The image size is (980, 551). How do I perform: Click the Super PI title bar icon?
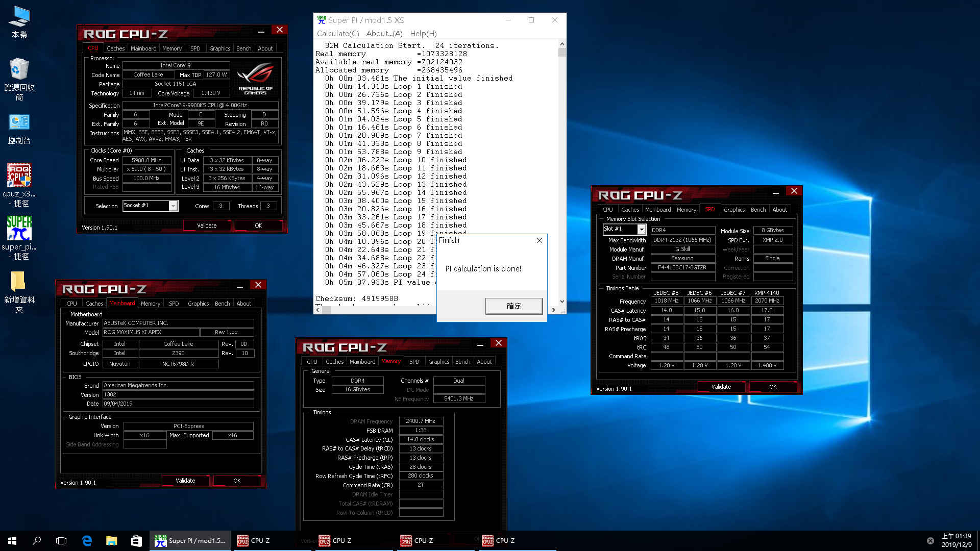pyautogui.click(x=322, y=20)
